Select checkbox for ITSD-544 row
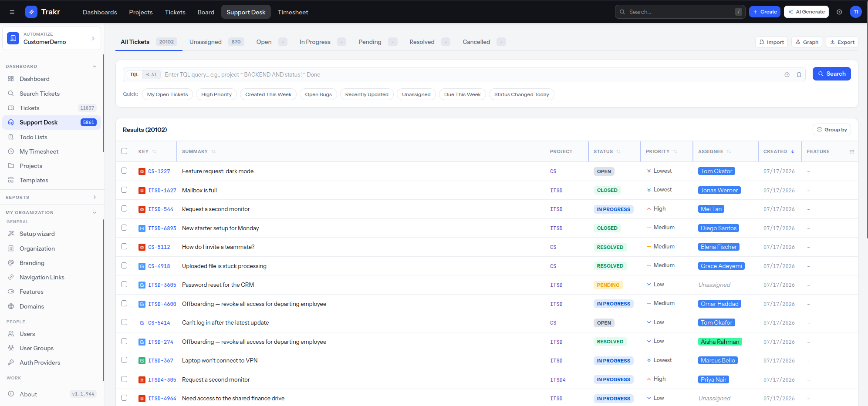Screen dimensions: 868x406 (x=124, y=208)
